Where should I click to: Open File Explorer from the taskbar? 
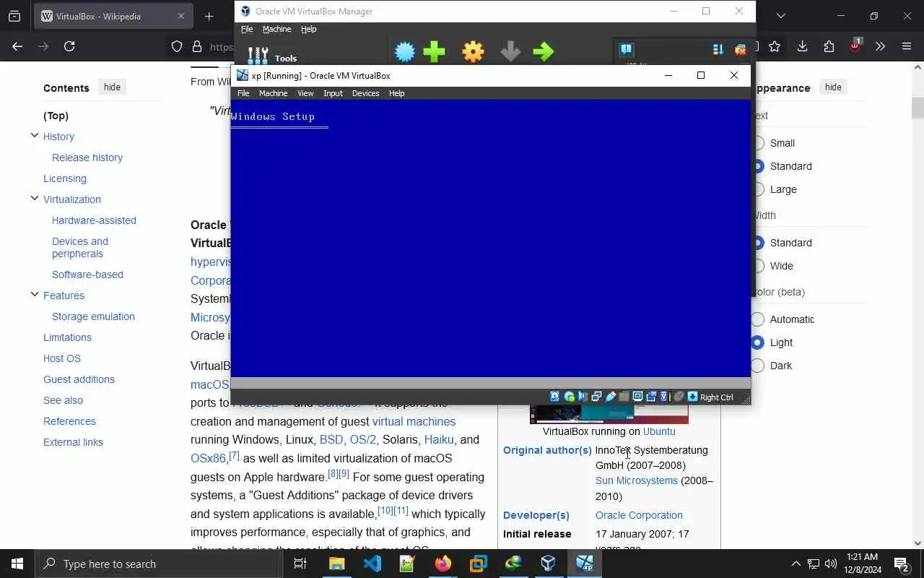[x=337, y=564]
